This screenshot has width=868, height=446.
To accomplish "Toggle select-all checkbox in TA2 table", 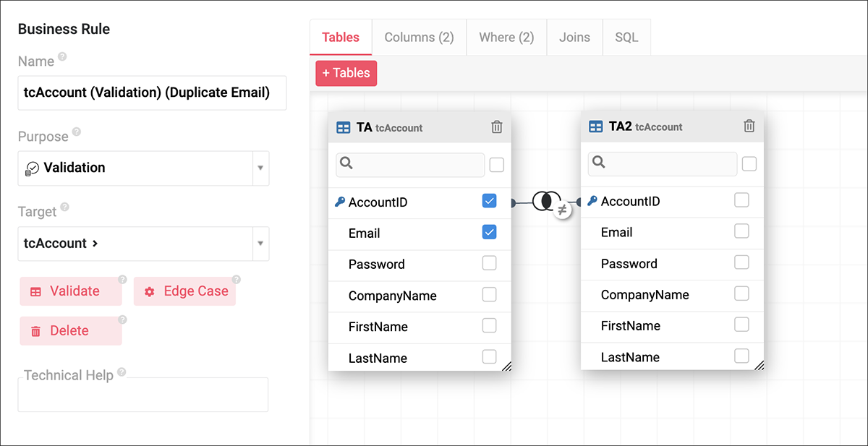I will (749, 164).
